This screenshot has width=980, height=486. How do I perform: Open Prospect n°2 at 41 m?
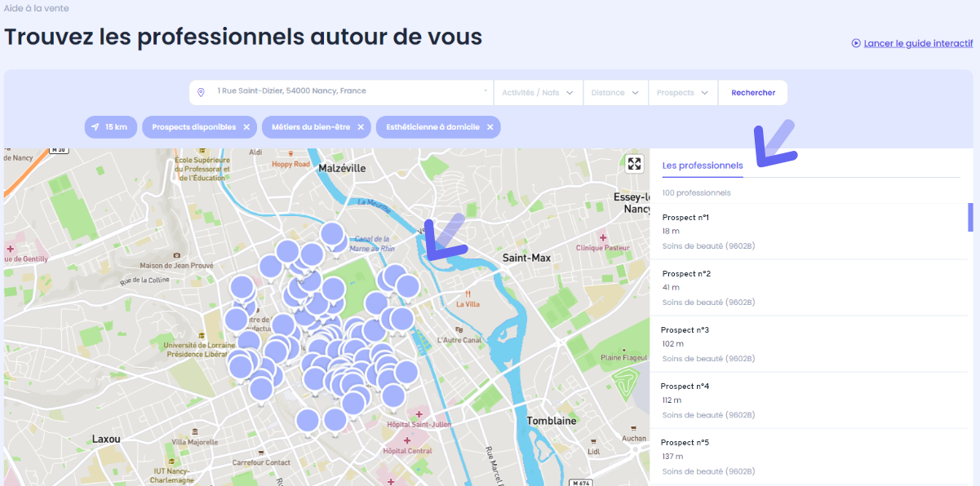(809, 288)
